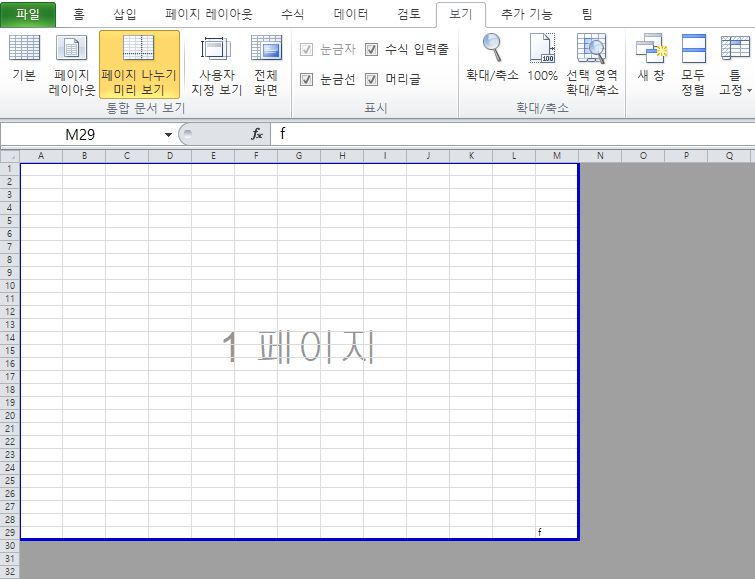
Task: Select row 29 header
Action: click(x=10, y=532)
